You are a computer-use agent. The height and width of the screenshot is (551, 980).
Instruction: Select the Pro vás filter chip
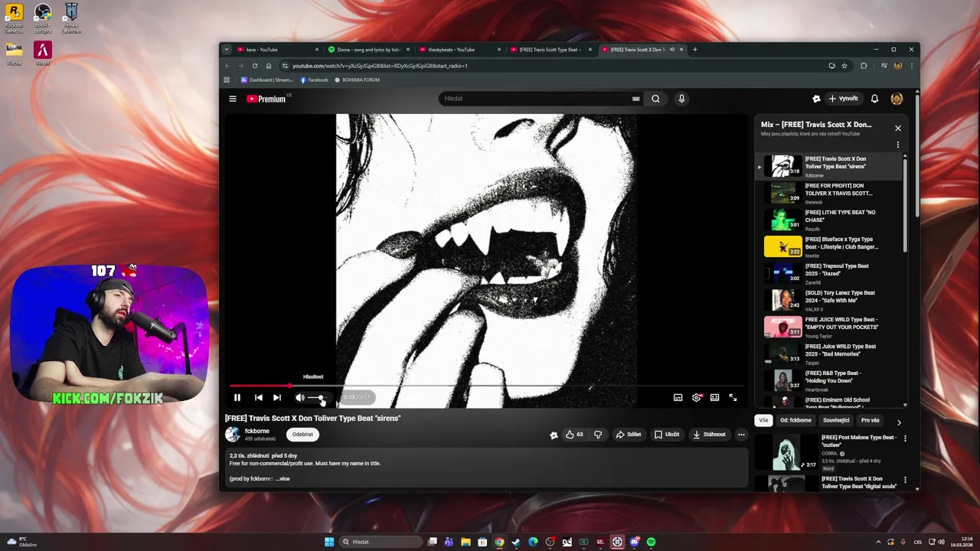coord(871,420)
